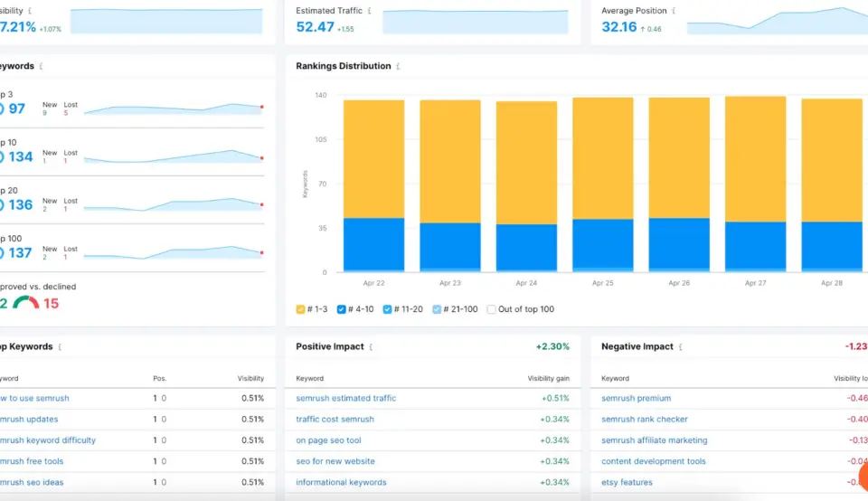Toggle the # 1-3 legend checkbox
The height and width of the screenshot is (501, 868).
[x=300, y=309]
